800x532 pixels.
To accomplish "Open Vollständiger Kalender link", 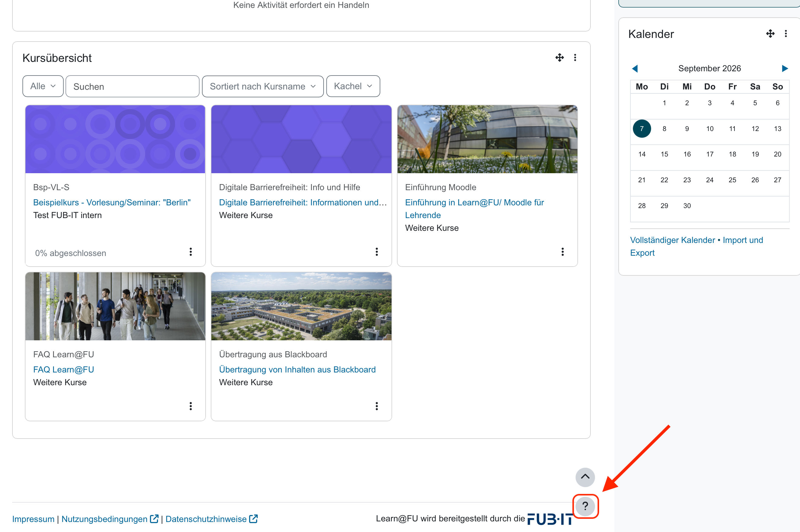I will pos(672,240).
